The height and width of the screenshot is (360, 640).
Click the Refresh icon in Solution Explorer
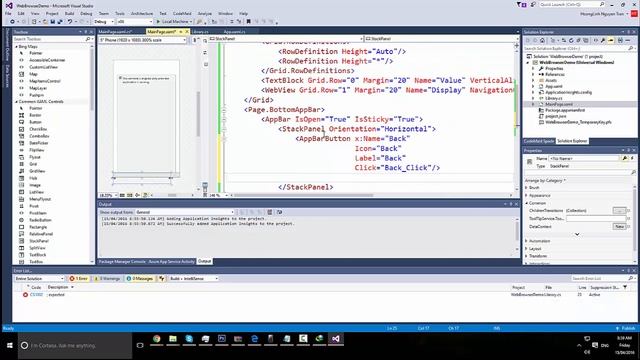coord(571,40)
